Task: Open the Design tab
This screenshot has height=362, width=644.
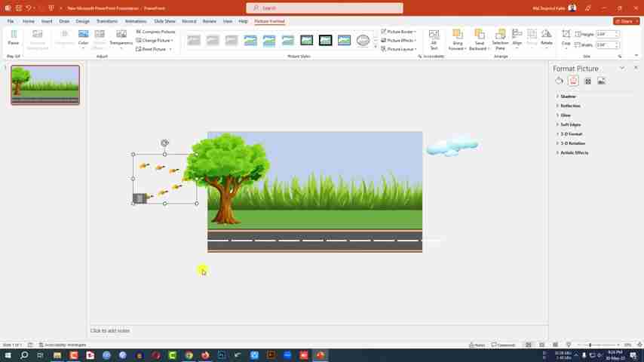Action: point(82,21)
